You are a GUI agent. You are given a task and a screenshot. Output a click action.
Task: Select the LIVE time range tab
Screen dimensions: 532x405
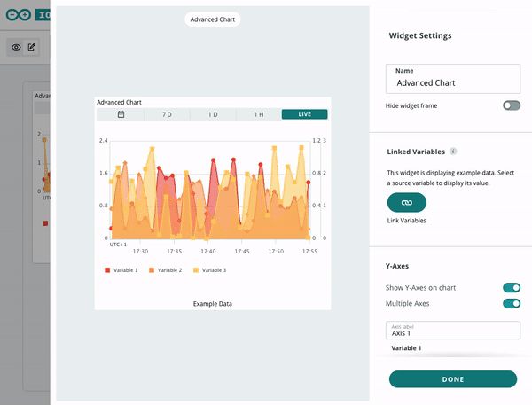[x=305, y=114]
